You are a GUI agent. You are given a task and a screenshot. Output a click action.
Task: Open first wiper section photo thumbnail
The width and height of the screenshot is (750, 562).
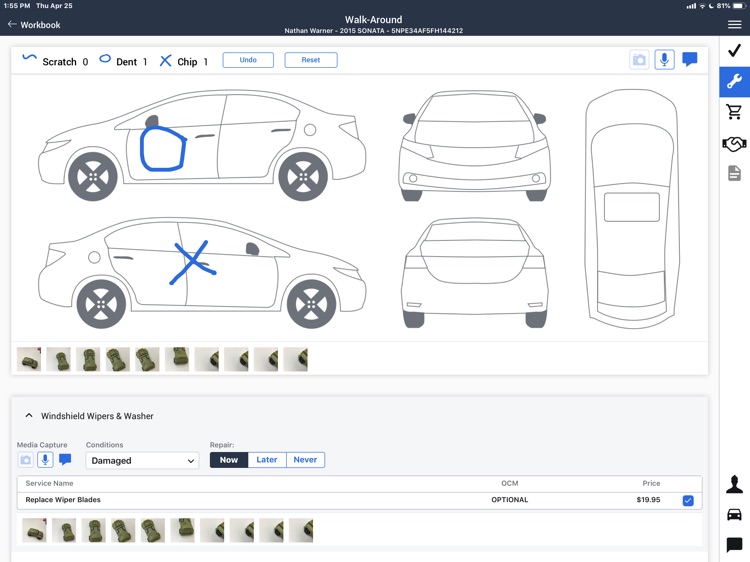(34, 530)
